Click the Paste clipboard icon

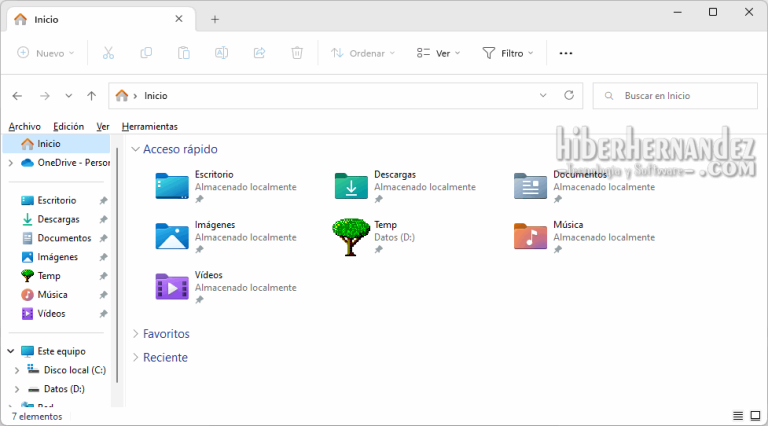pos(184,53)
